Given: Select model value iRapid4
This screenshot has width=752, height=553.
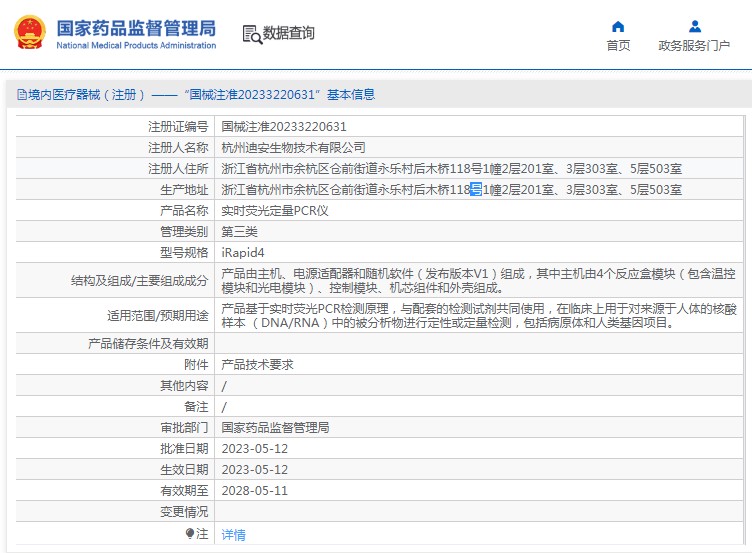Looking at the screenshot, I should point(243,253).
